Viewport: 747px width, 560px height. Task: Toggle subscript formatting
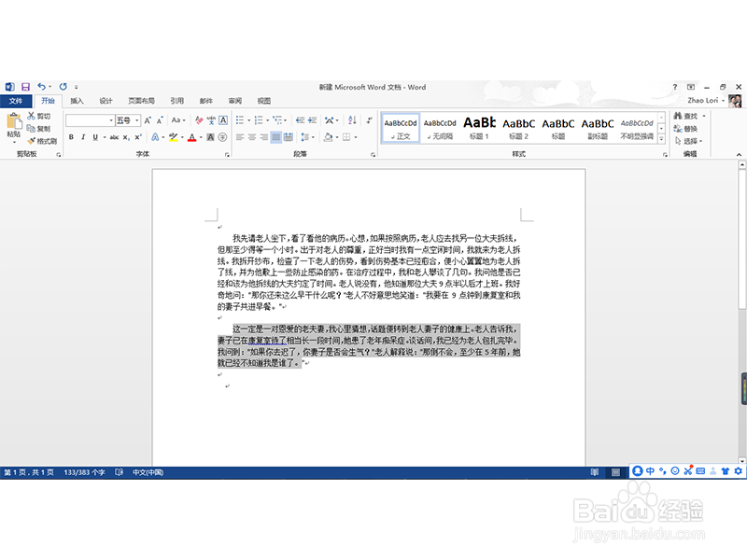(x=125, y=137)
